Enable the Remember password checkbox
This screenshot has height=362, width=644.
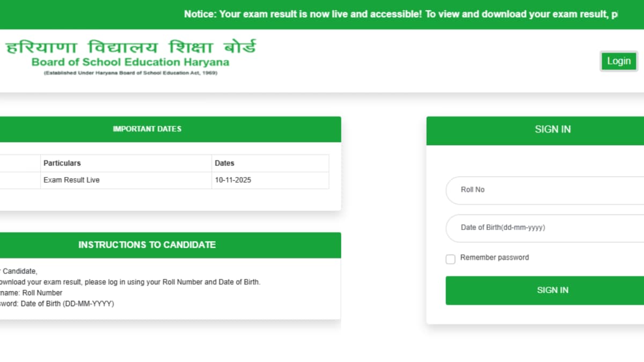(450, 259)
